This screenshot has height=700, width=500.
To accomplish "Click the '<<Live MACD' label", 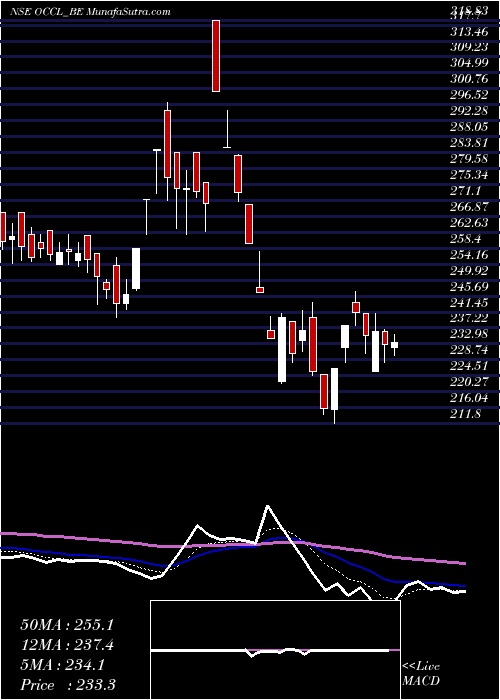I will pyautogui.click(x=421, y=674).
